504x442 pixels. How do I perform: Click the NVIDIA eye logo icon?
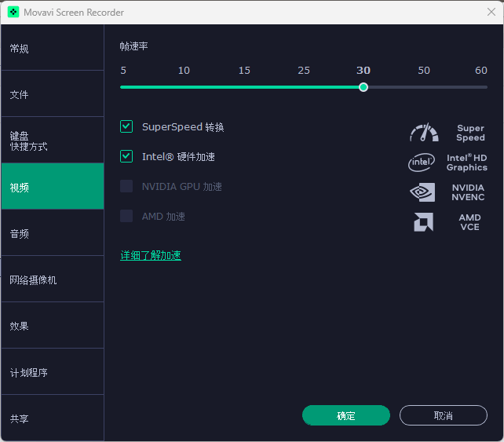pos(422,192)
